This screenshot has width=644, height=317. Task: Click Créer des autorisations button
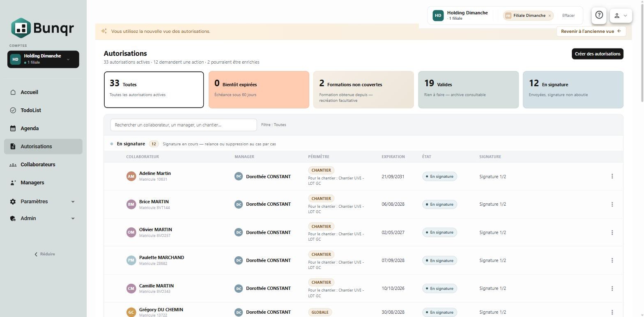pyautogui.click(x=597, y=54)
